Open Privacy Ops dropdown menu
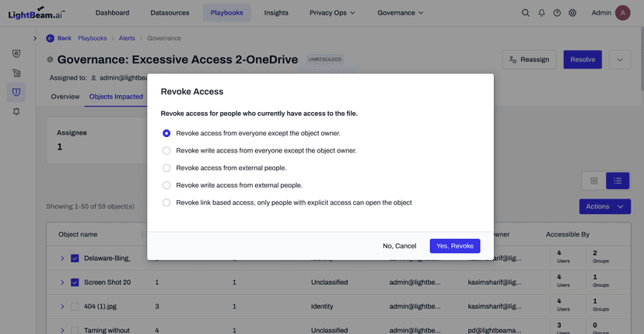 click(x=332, y=12)
